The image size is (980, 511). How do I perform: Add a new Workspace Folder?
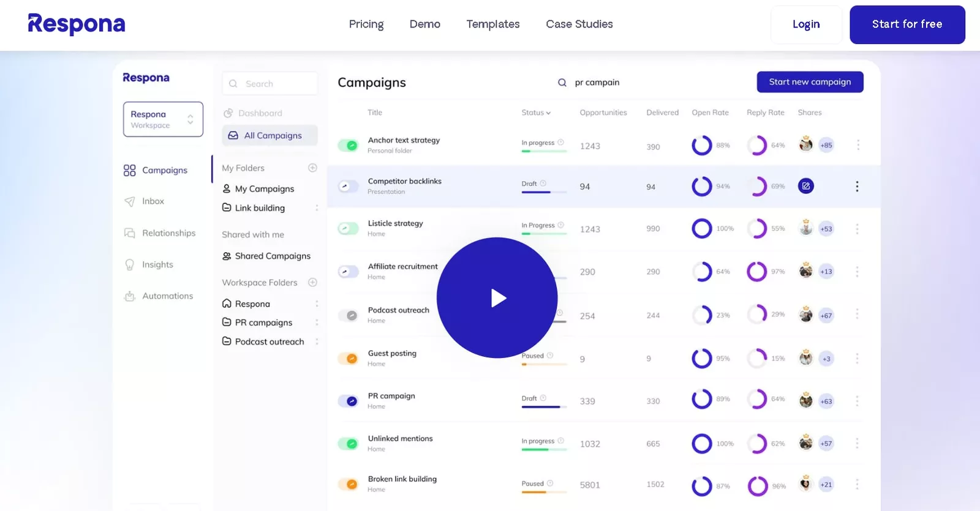312,282
